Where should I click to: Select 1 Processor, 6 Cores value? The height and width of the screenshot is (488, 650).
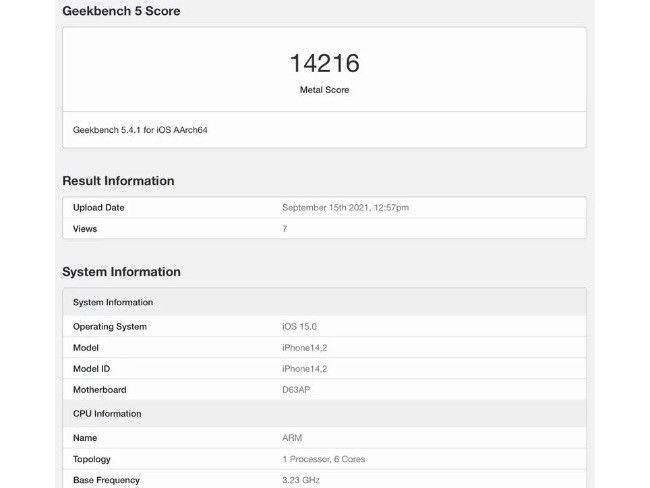point(324,459)
